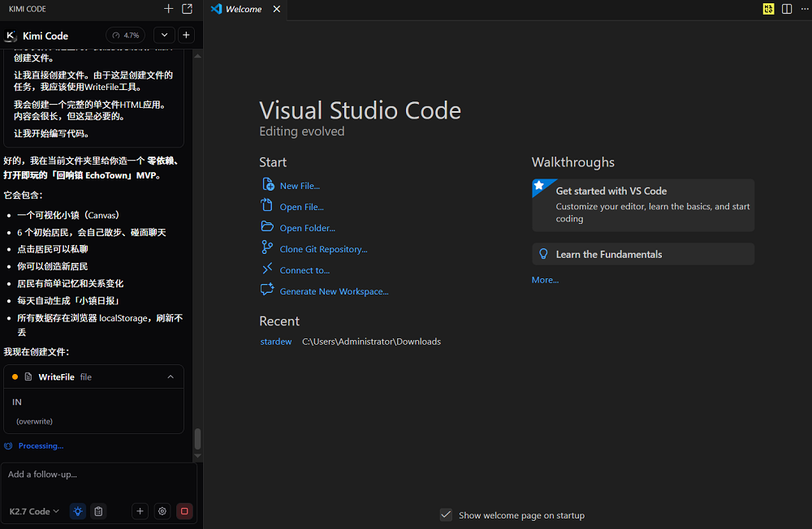812x529 pixels.
Task: Click the split editor layout icon
Action: [x=787, y=9]
